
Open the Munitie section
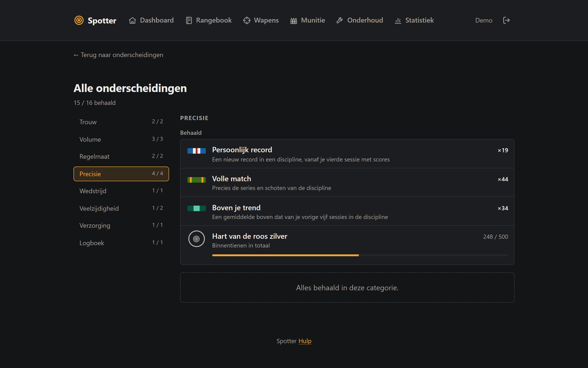307,20
